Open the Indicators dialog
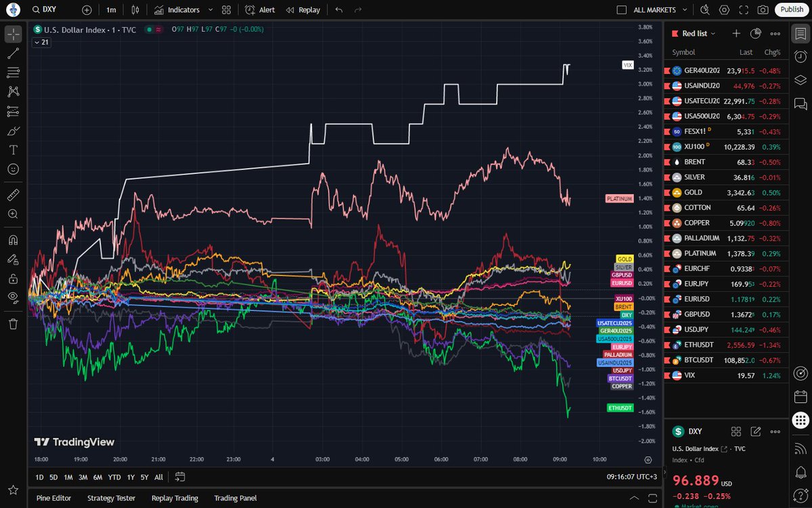The height and width of the screenshot is (508, 812). [x=177, y=10]
